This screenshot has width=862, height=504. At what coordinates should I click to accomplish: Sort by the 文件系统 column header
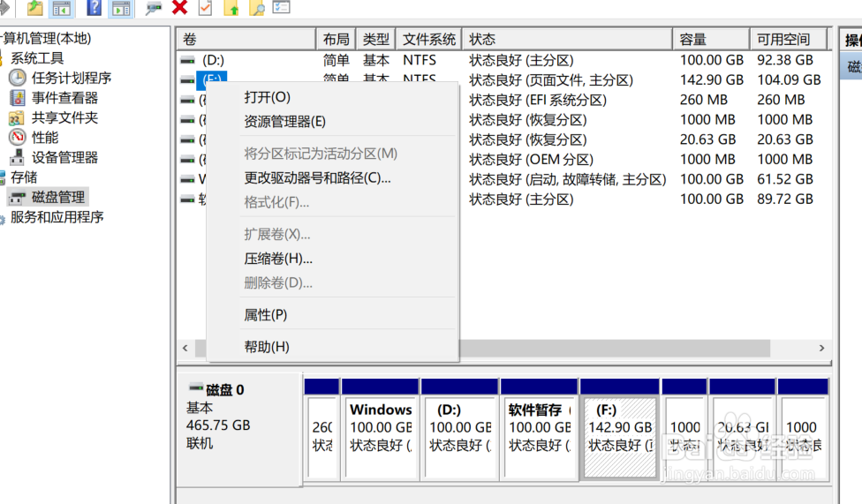[x=429, y=39]
